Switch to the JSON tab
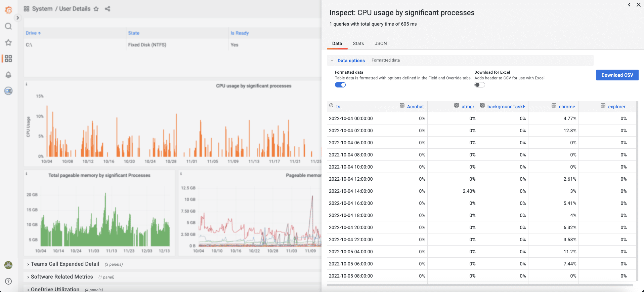Image resolution: width=644 pixels, height=292 pixels. coord(381,43)
